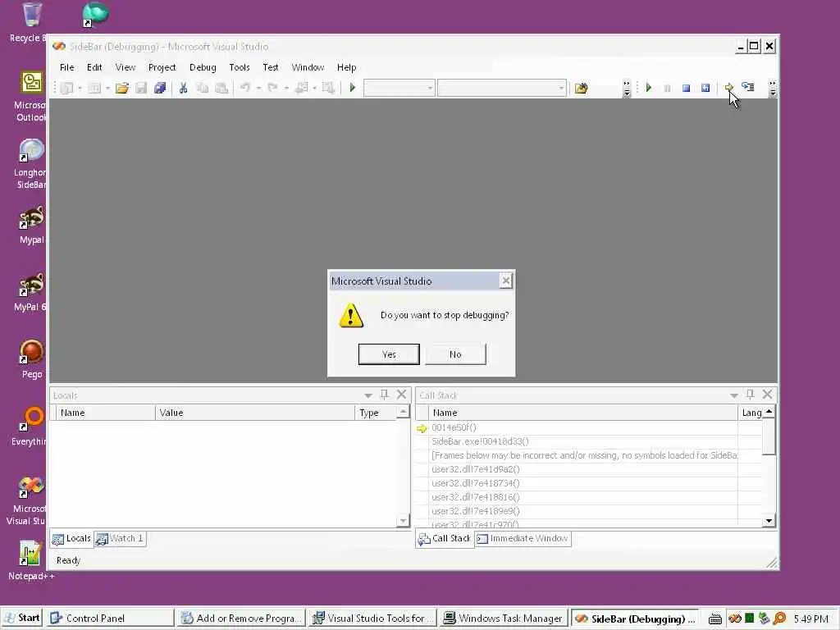Switch to the Watch 1 tab
The height and width of the screenshot is (630, 840).
(x=120, y=538)
